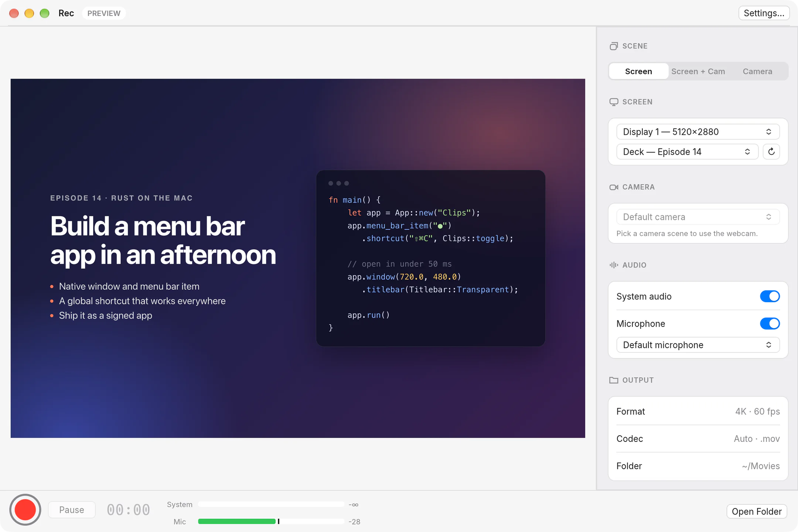Click the Mic level meter bar
This screenshot has height=532, width=798.
tap(271, 521)
